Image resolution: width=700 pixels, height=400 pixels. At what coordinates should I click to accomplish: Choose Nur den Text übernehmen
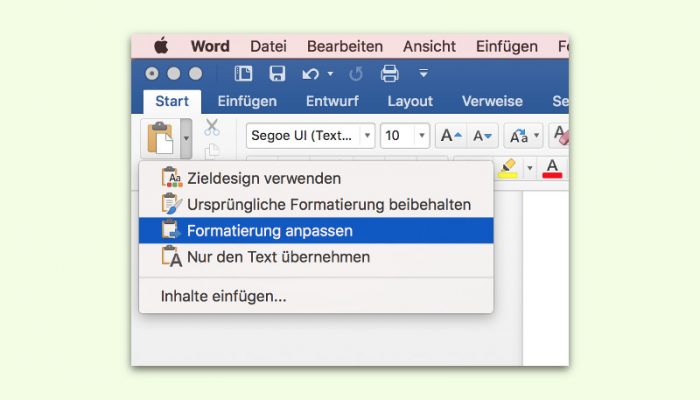point(316,257)
